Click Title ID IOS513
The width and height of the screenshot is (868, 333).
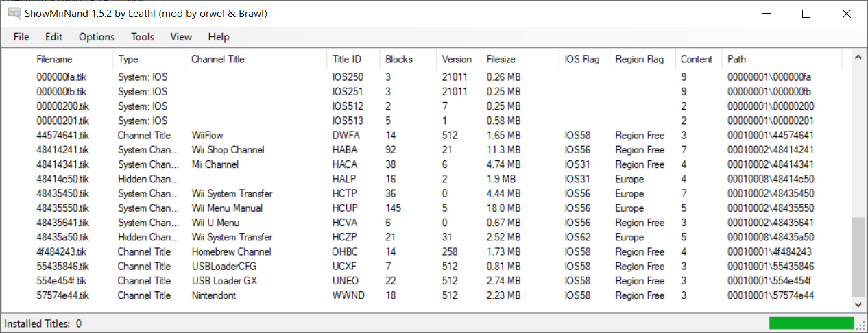pos(348,121)
